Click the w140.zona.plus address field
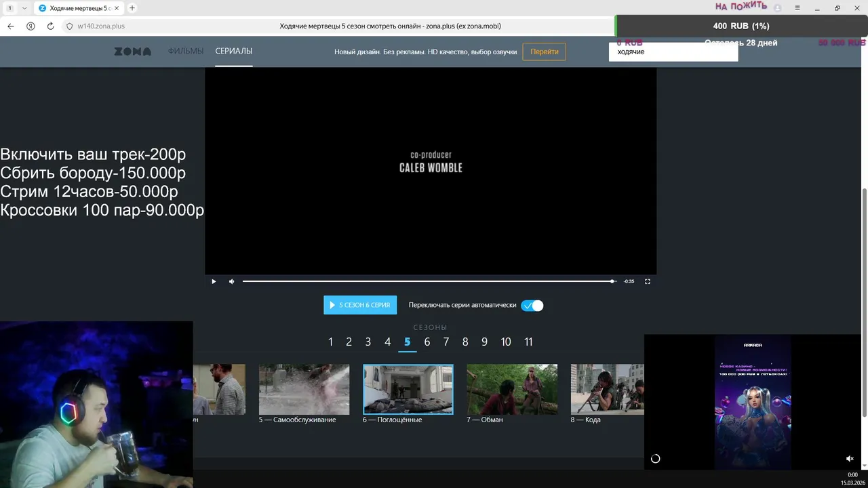 (102, 26)
